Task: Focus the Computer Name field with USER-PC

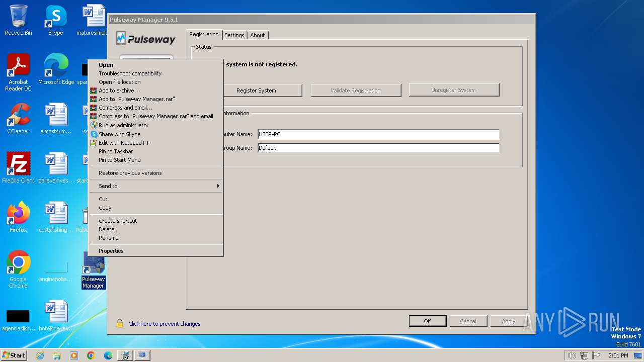Action: coord(378,134)
